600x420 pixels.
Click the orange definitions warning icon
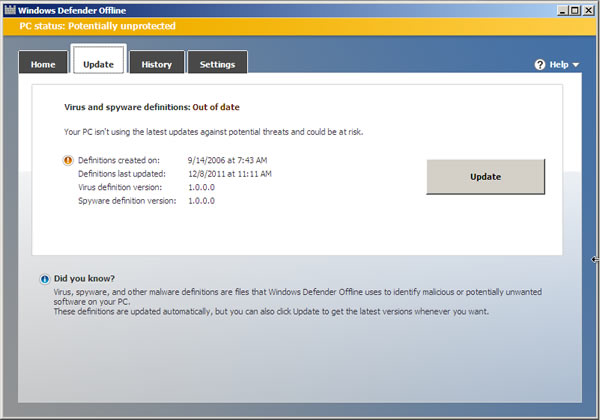coord(68,160)
